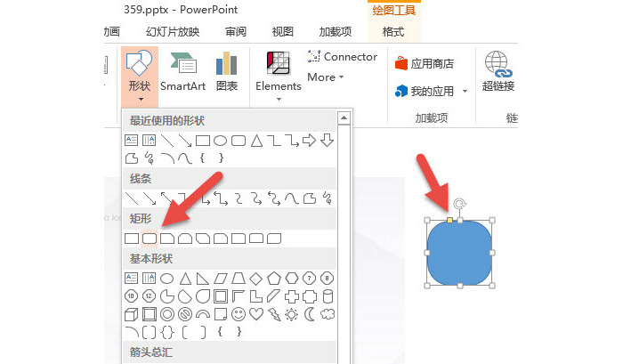This screenshot has width=623, height=364.
Task: Choose the heart shape in basic shapes
Action: click(256, 314)
